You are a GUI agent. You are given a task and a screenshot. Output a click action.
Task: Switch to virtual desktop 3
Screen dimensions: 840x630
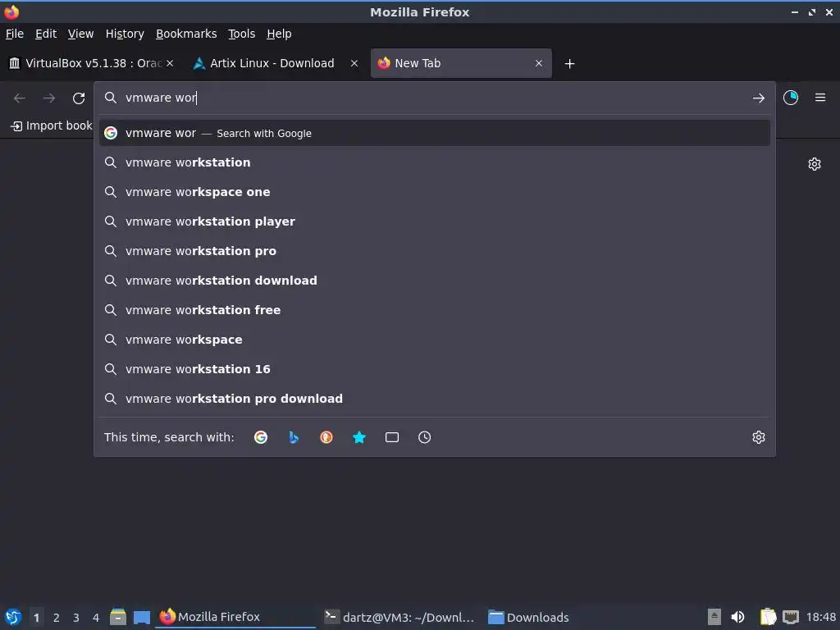tap(76, 617)
